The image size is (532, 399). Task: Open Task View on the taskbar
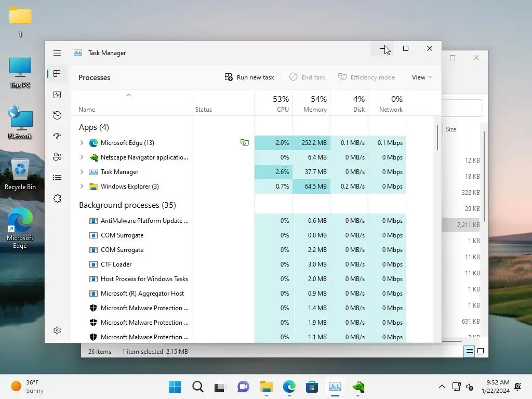220,387
